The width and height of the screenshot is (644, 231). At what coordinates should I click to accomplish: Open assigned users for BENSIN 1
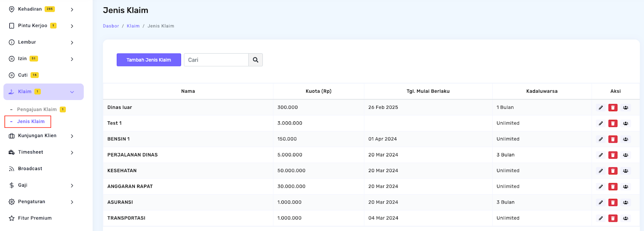(x=625, y=139)
